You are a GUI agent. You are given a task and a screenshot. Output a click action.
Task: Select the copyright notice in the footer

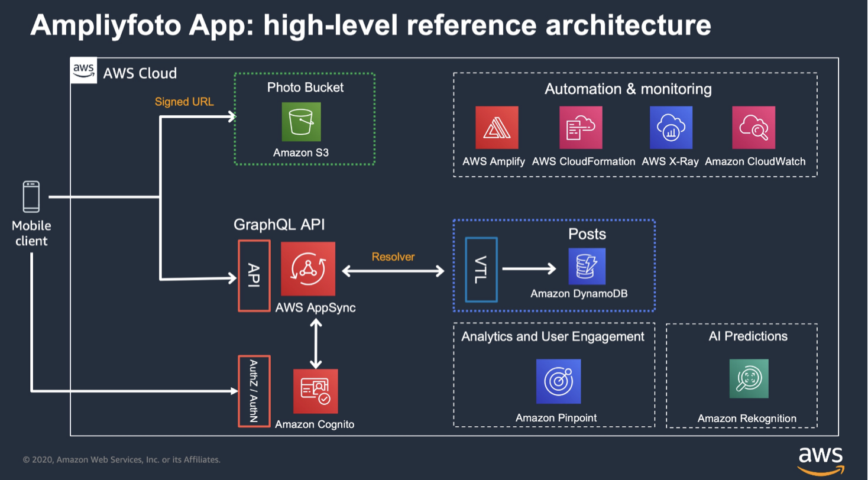[122, 459]
